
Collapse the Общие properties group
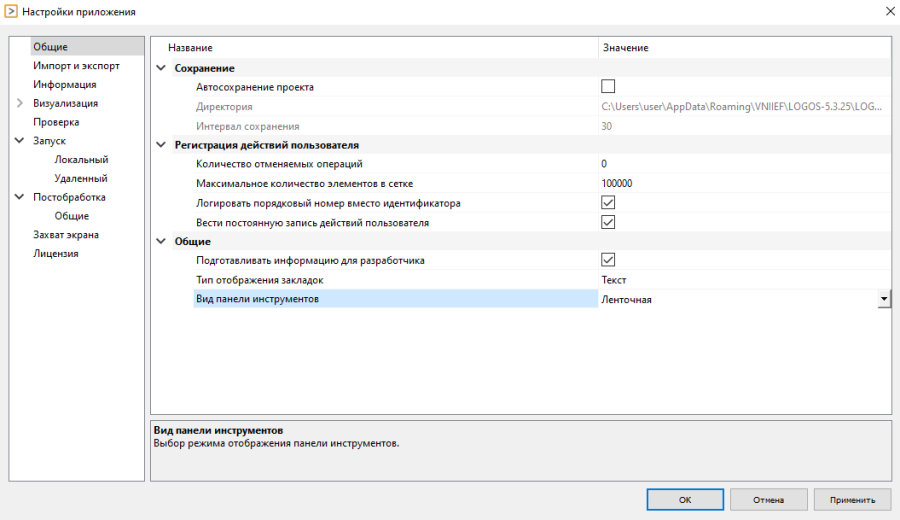coord(161,242)
